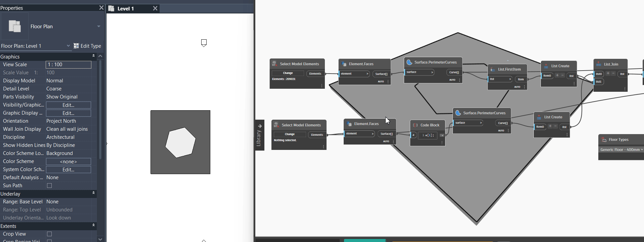Click the Edit Type button label
This screenshot has height=242, width=644.
coord(91,46)
